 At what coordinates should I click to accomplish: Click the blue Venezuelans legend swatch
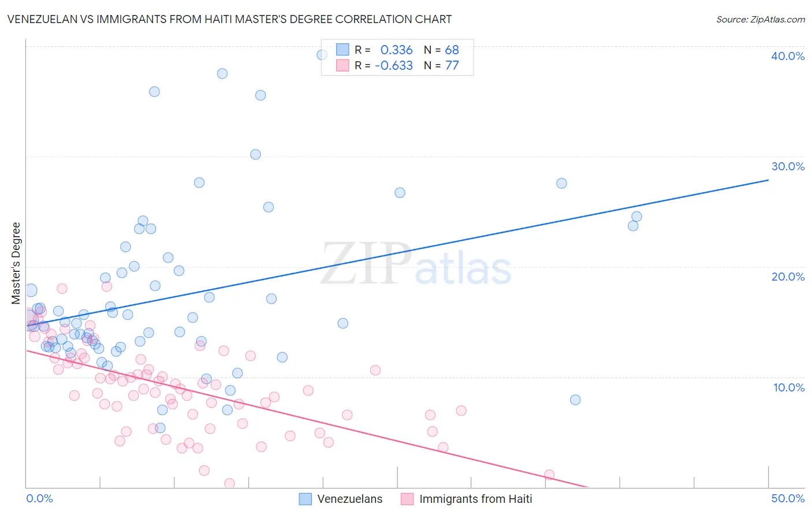[x=306, y=499]
